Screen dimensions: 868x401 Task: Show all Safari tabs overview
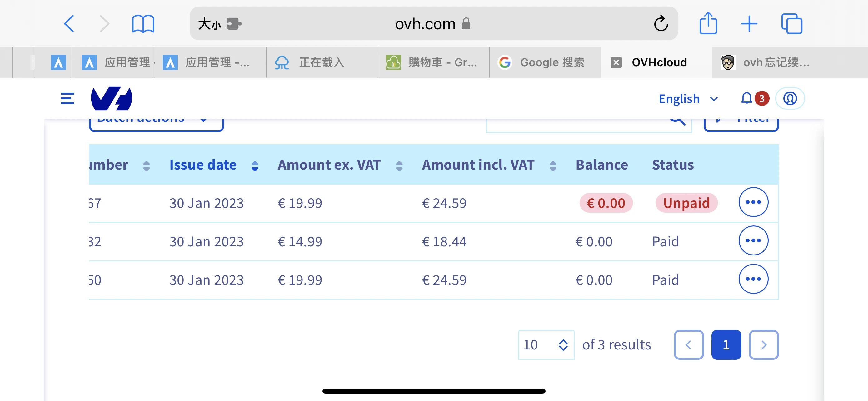click(791, 23)
